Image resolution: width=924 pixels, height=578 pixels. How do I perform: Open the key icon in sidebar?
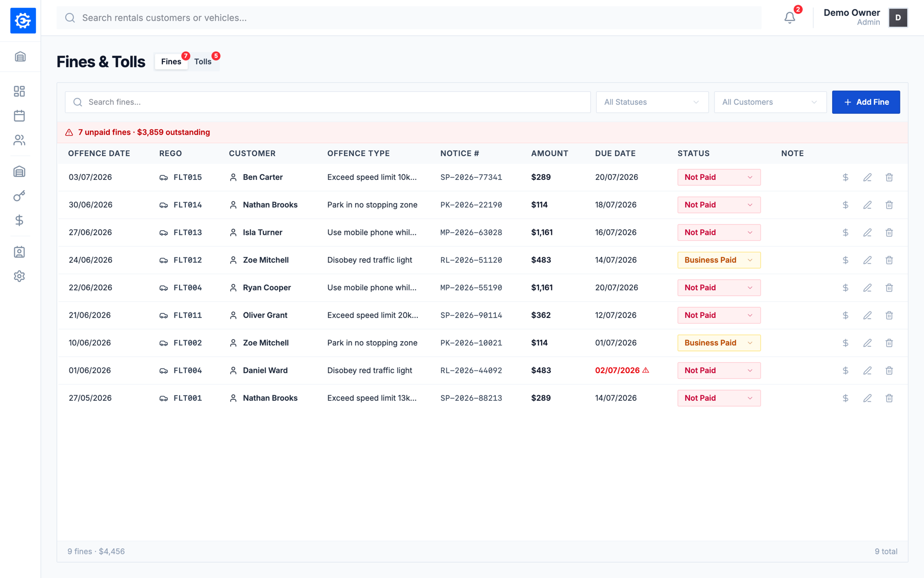tap(20, 196)
